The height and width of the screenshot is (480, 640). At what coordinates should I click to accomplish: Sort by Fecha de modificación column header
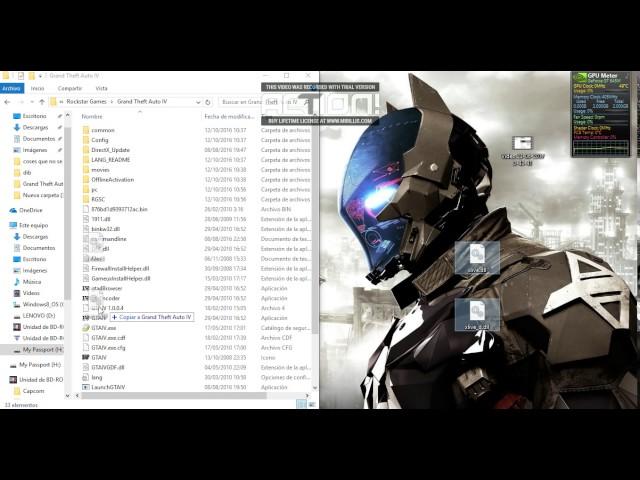click(x=229, y=116)
